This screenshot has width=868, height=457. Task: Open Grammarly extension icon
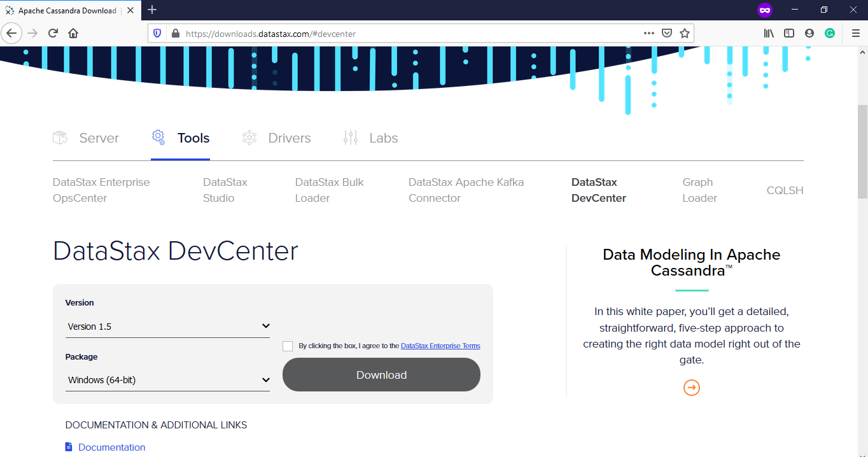pos(830,33)
